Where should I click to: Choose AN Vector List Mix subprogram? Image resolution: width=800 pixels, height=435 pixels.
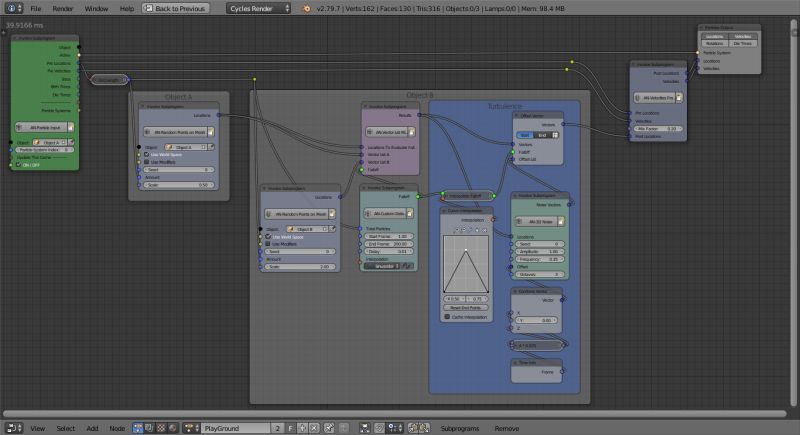[x=387, y=132]
